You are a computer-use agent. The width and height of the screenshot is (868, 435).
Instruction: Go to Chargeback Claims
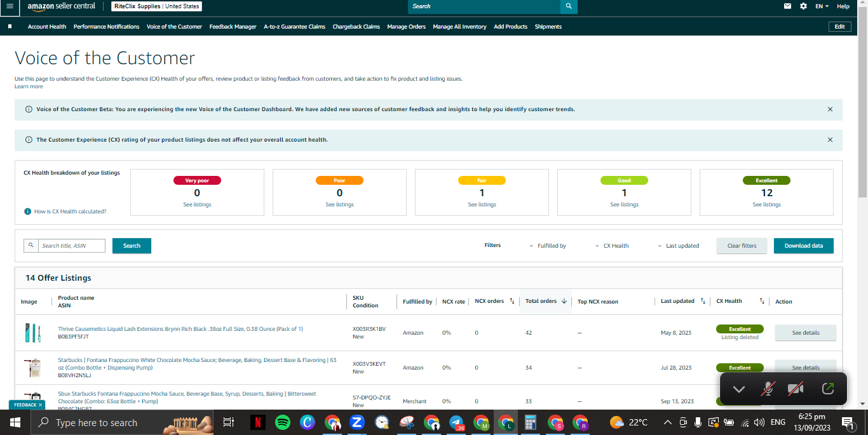click(x=356, y=27)
